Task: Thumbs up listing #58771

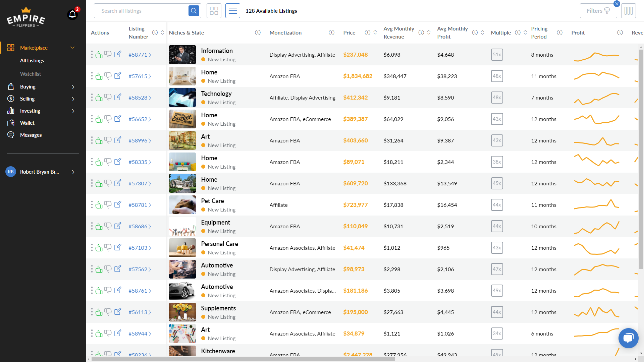Action: pyautogui.click(x=99, y=55)
